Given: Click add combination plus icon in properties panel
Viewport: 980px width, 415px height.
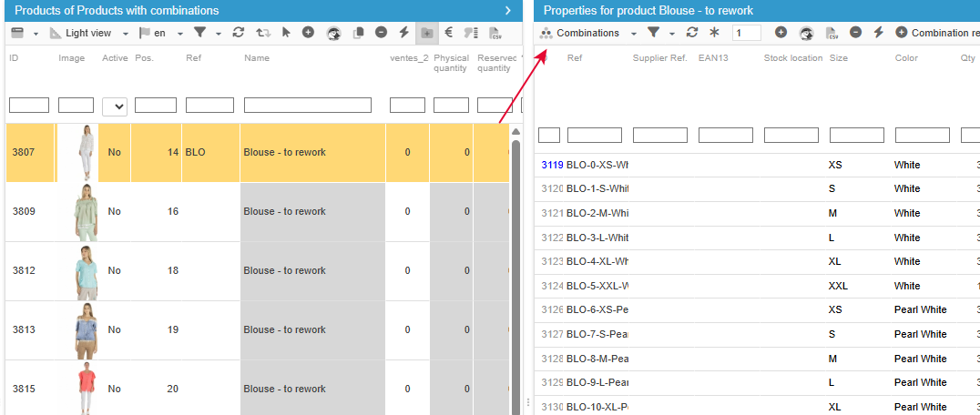Looking at the screenshot, I should tap(781, 33).
